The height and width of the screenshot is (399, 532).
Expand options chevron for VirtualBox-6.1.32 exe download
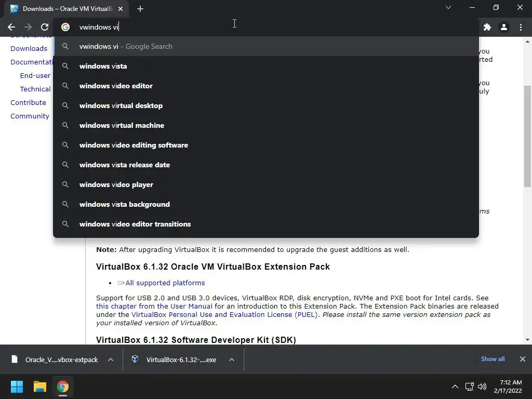pyautogui.click(x=232, y=360)
